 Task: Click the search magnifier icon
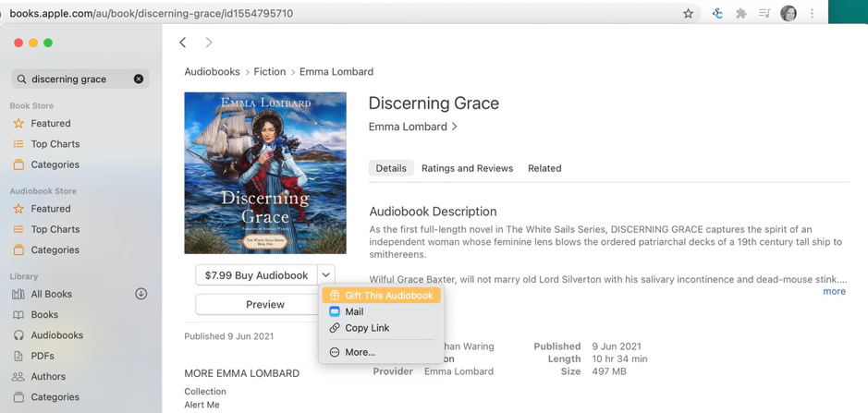pos(21,79)
